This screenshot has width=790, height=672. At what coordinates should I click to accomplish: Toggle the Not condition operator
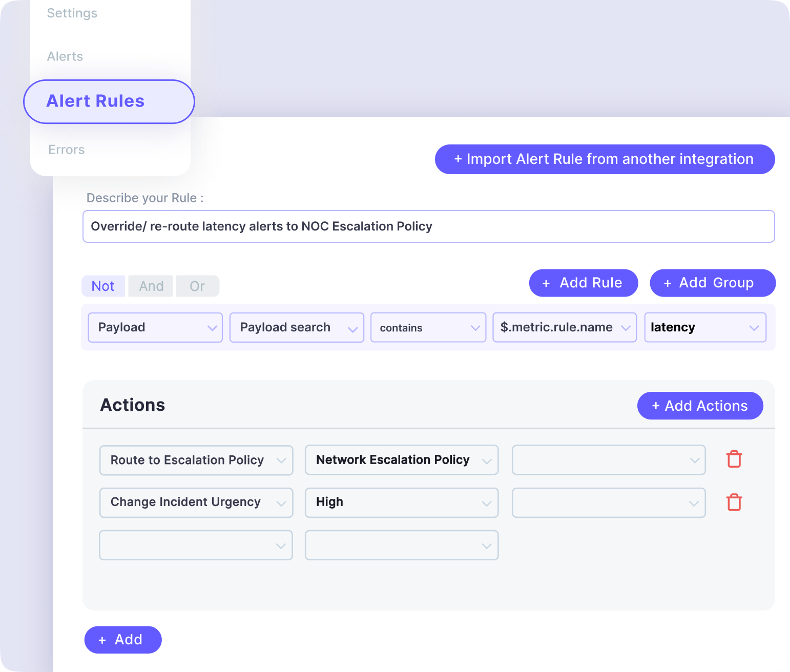[103, 286]
